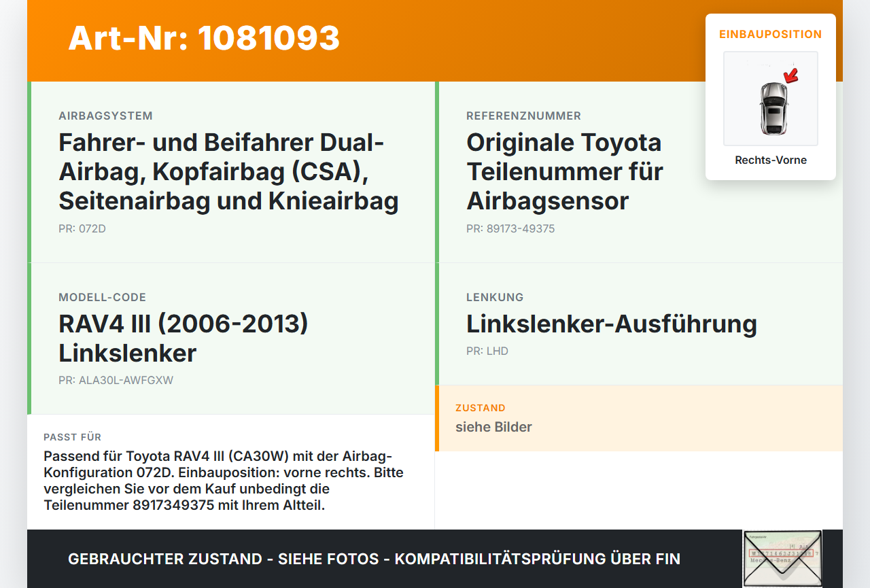Image resolution: width=870 pixels, height=588 pixels.
Task: Click the siehe Bilder text
Action: point(493,427)
